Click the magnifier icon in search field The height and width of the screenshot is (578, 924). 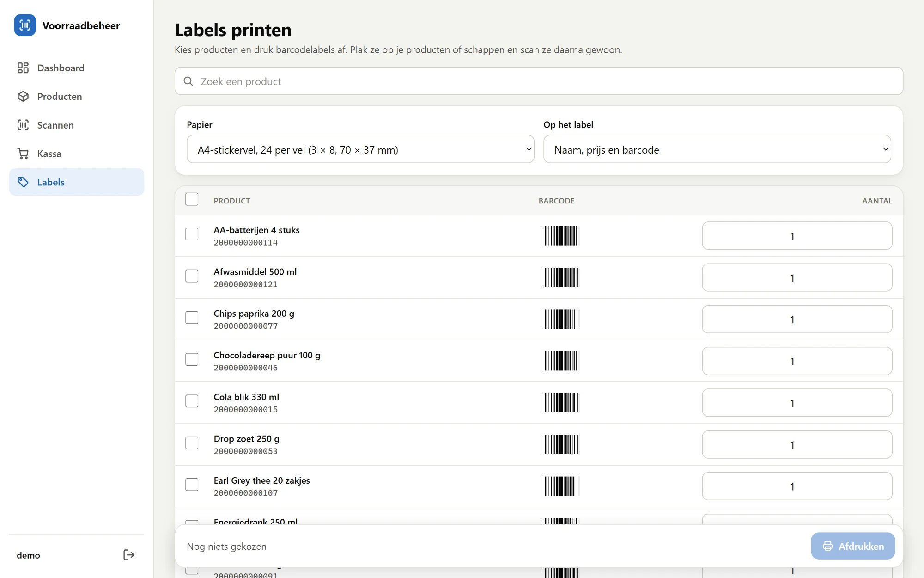[188, 81]
